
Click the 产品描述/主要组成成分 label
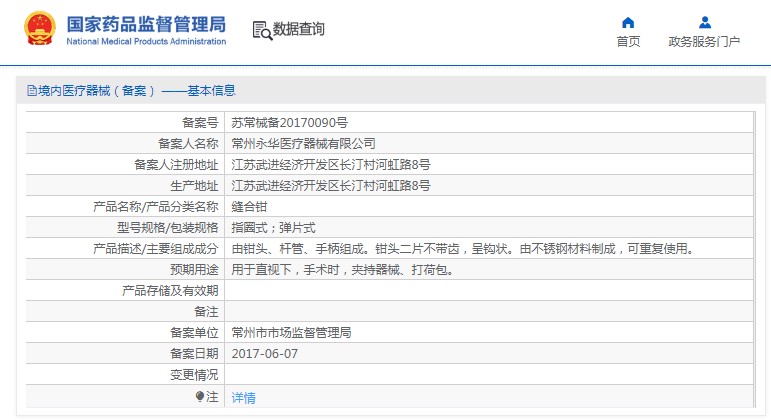pyautogui.click(x=155, y=249)
